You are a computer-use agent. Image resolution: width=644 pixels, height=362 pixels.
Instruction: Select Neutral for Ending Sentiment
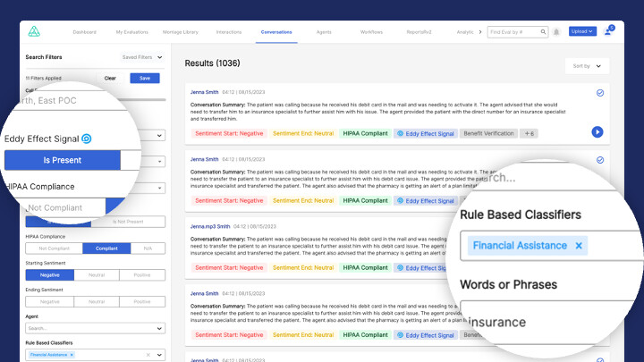(97, 302)
